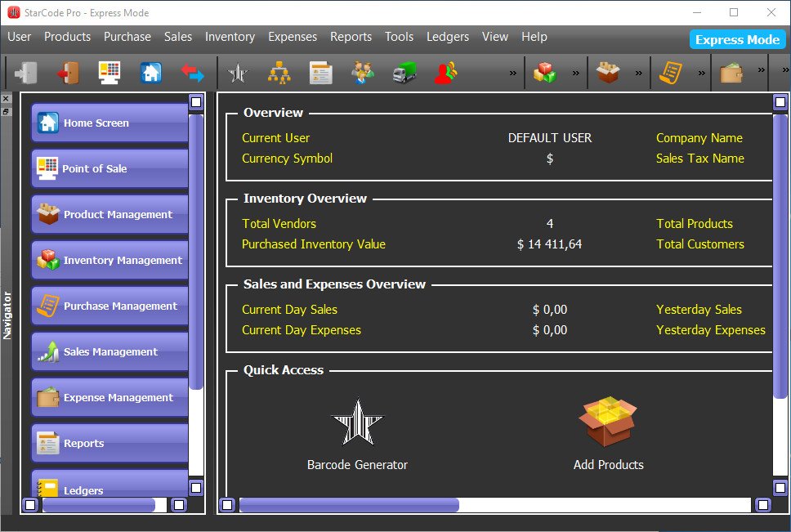Open the Sales menu

pyautogui.click(x=178, y=37)
